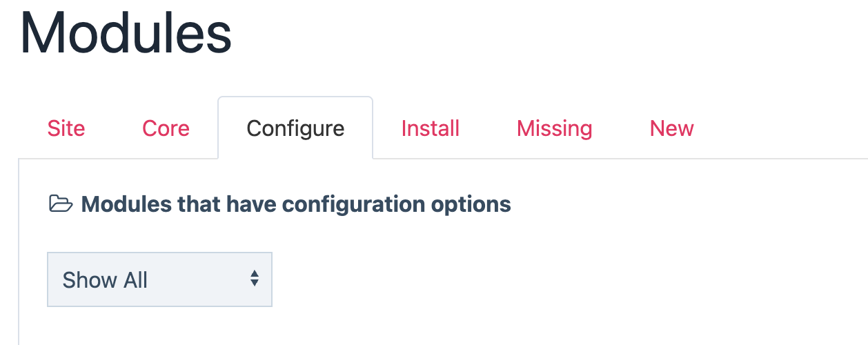Click the New link
Image resolution: width=868 pixels, height=345 pixels.
(x=671, y=128)
